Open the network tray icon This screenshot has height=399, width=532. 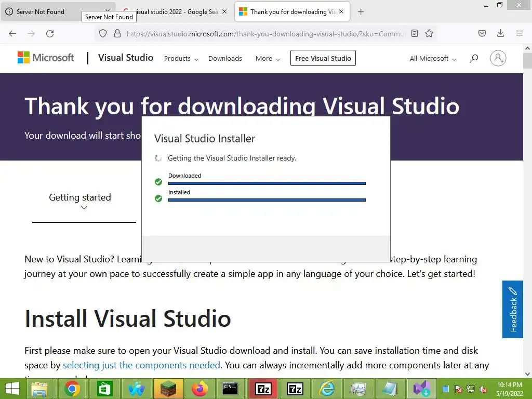coord(471,389)
